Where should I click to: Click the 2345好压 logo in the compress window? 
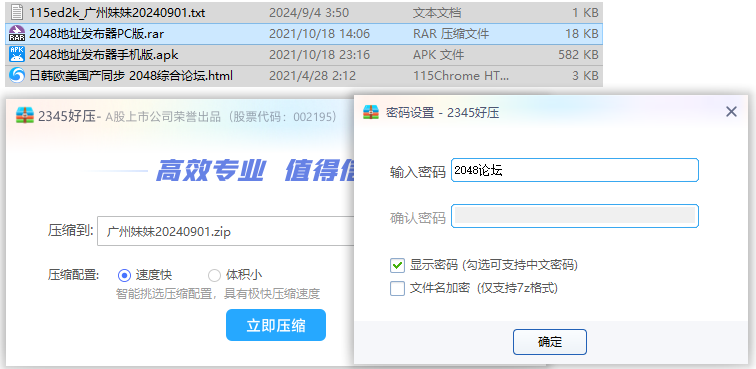(24, 116)
